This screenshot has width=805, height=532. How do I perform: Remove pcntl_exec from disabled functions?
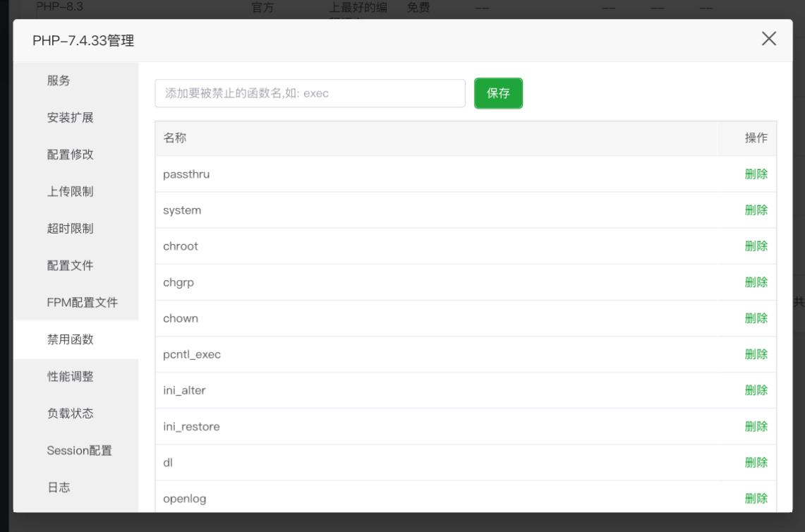click(x=757, y=353)
